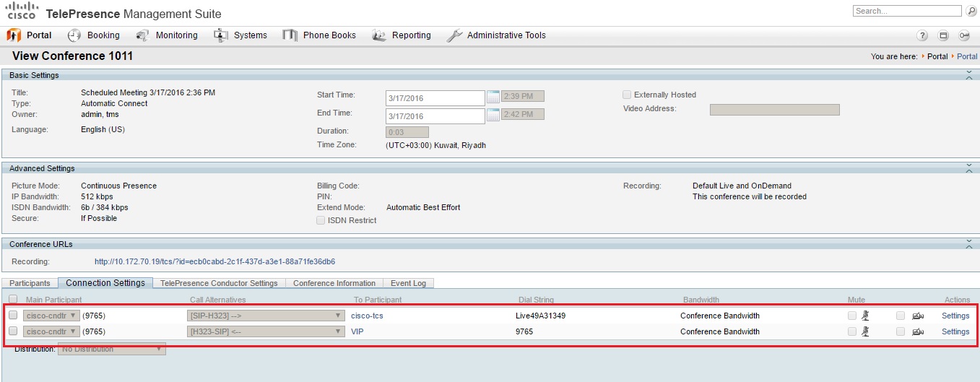
Task: Collapse the Advanced Settings section
Action: pos(969,168)
